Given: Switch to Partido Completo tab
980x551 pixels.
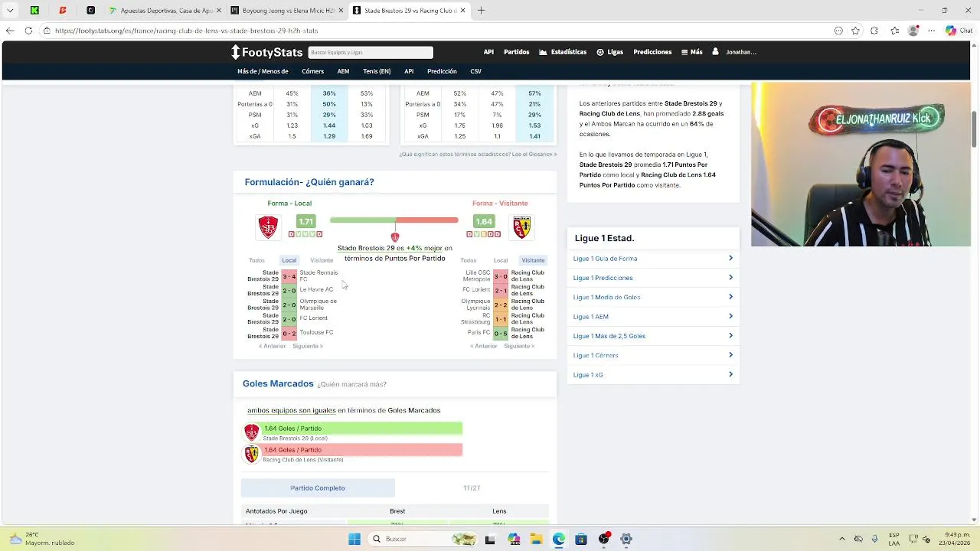Looking at the screenshot, I should click(x=318, y=487).
